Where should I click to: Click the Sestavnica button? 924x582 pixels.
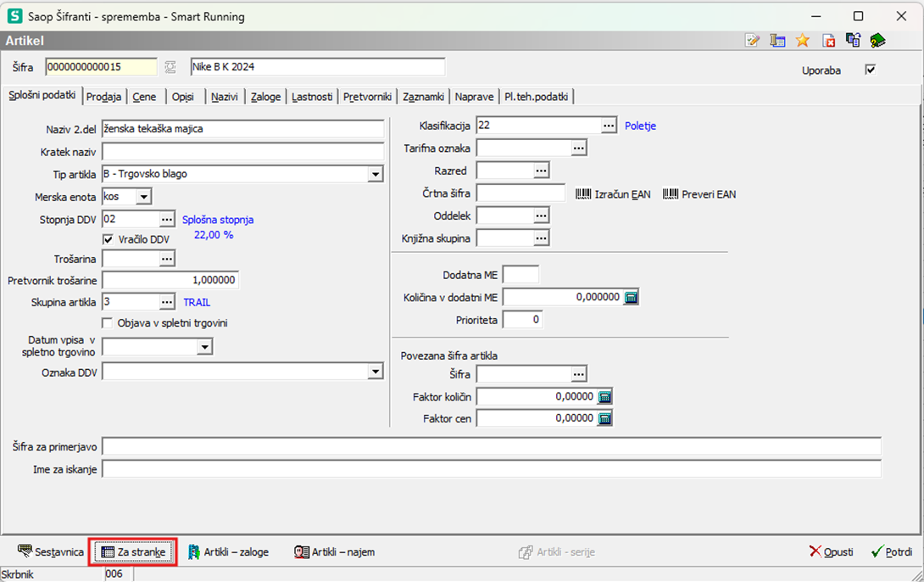51,552
